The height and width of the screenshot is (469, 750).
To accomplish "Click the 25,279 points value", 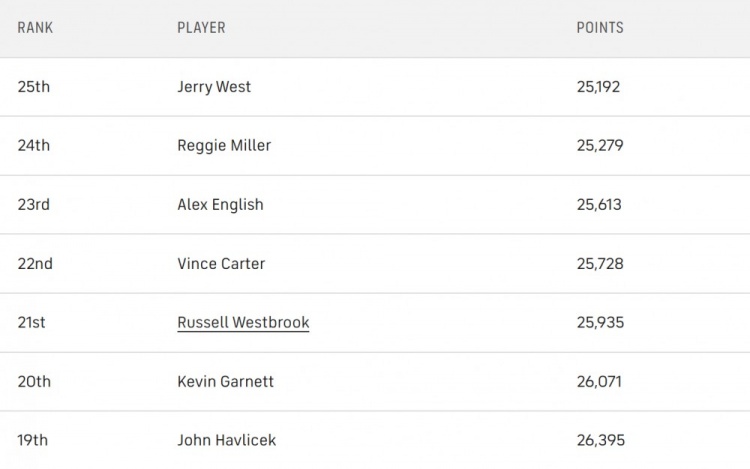I will [x=600, y=146].
